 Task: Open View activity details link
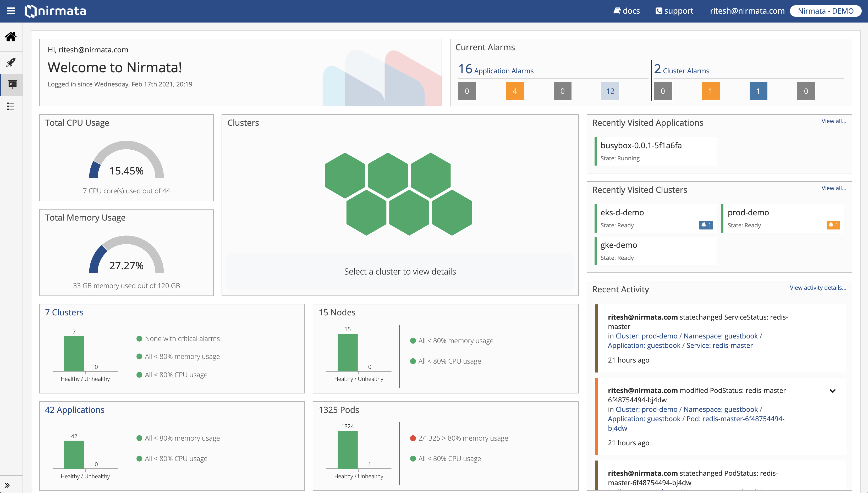tap(817, 287)
